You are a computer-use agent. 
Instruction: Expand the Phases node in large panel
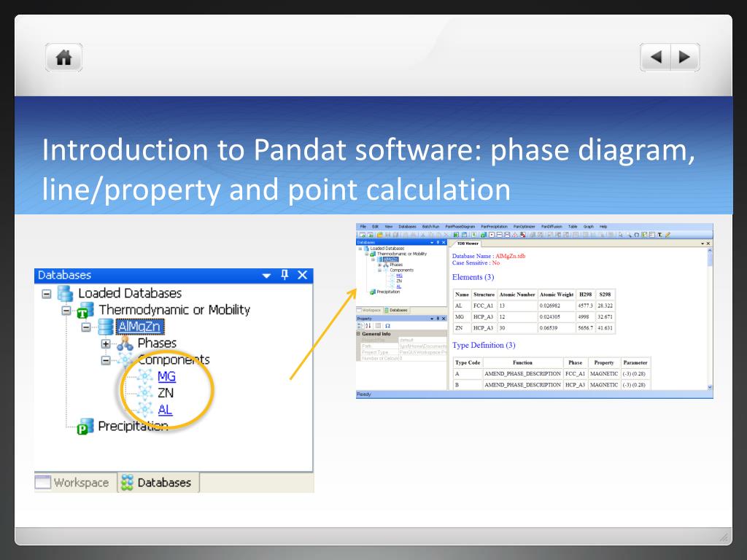pyautogui.click(x=106, y=344)
